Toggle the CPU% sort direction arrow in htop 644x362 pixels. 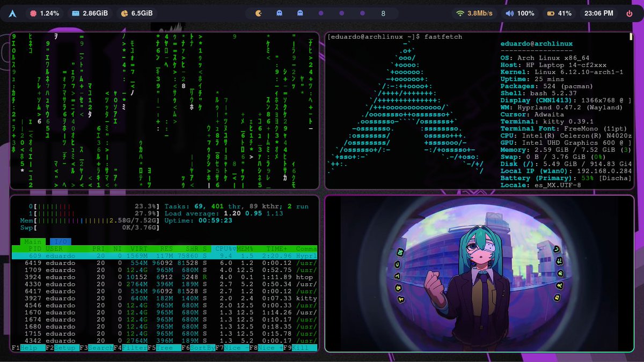tap(234, 249)
